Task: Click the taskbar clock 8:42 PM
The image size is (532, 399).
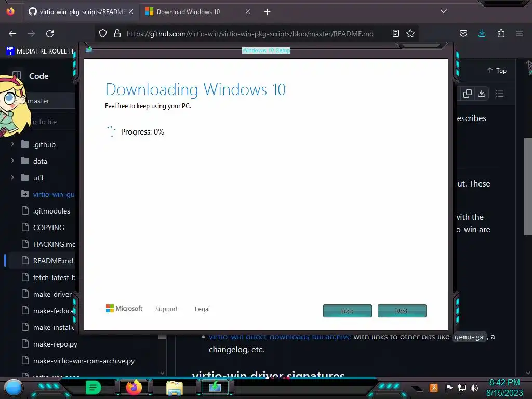Action: [x=504, y=383]
